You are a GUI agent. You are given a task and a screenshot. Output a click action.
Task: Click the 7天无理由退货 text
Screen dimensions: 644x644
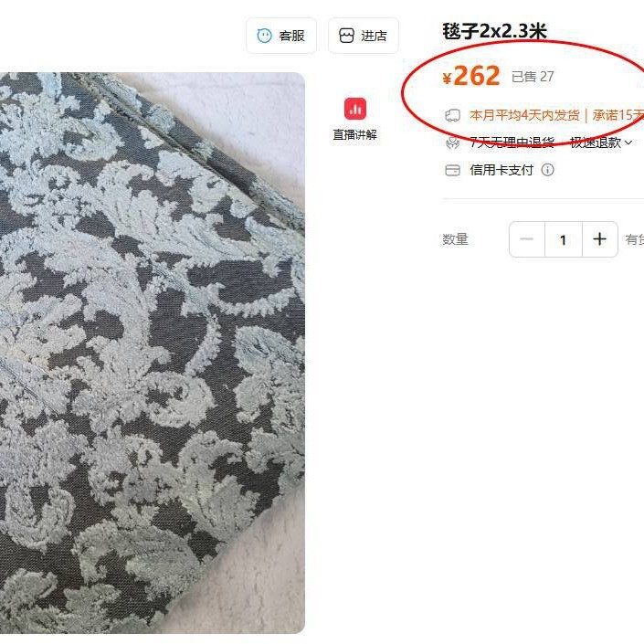tap(512, 143)
